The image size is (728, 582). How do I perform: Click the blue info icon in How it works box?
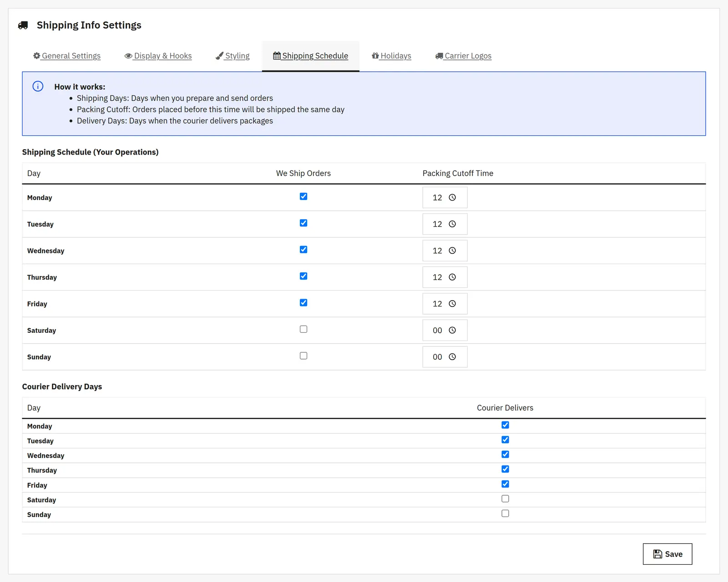(x=38, y=86)
